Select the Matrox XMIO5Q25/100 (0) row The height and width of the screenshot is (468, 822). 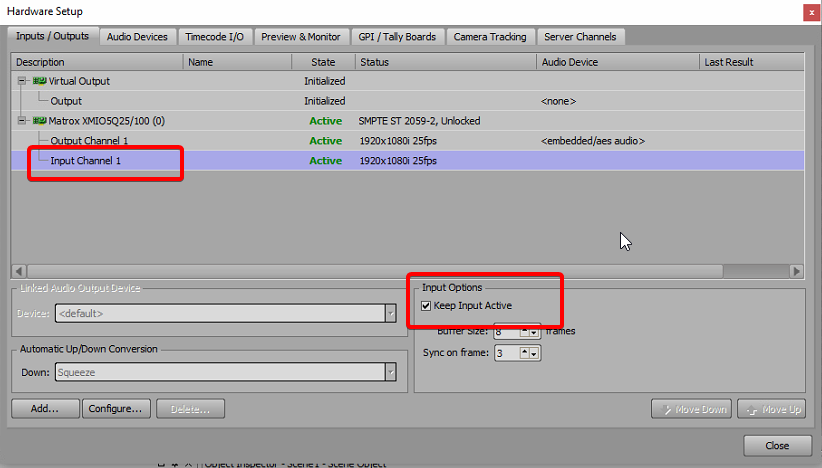[x=407, y=121]
